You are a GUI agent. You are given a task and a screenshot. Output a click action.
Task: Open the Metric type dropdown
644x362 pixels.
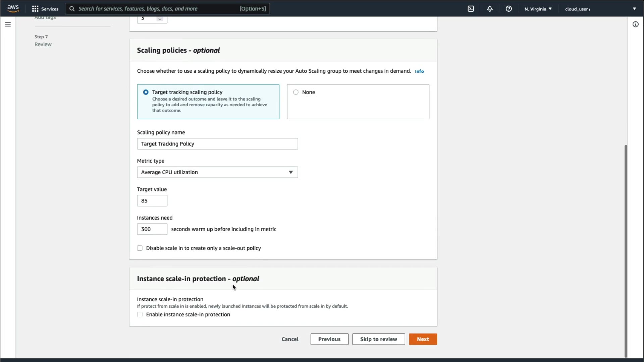point(217,172)
